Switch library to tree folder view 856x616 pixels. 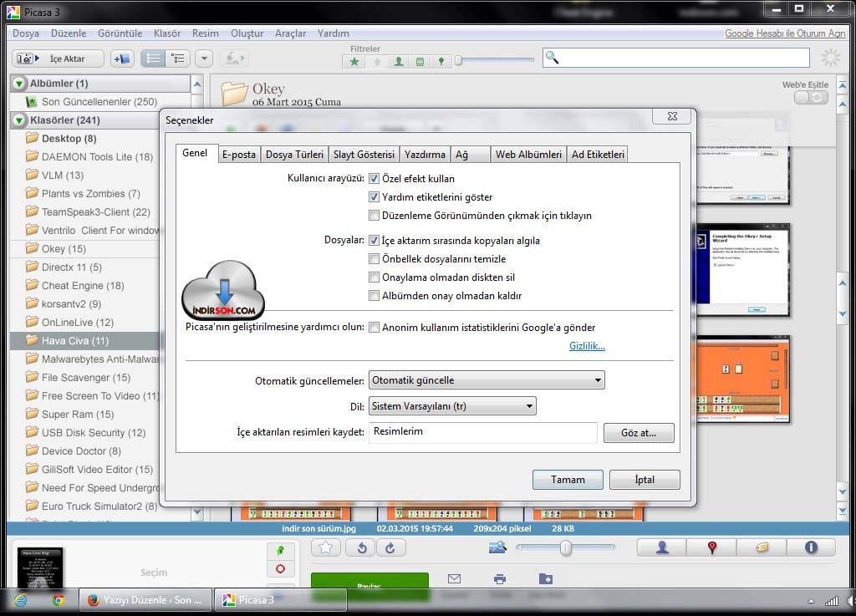click(x=178, y=59)
